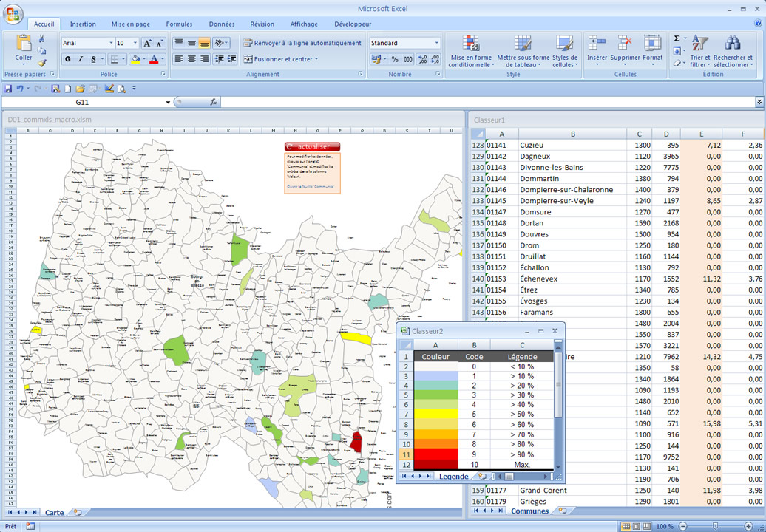The height and width of the screenshot is (532, 766).
Task: Click the borders icon in Police group
Action: pyautogui.click(x=115, y=59)
